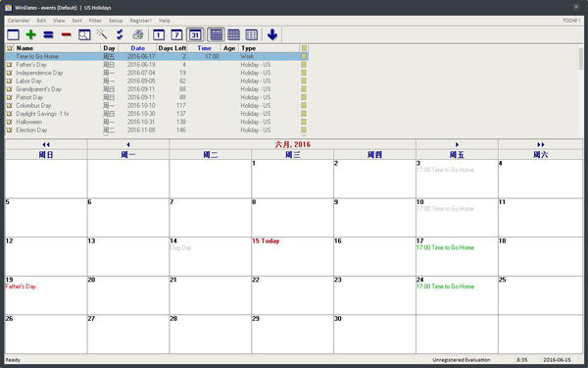588x368 pixels.
Task: Open the find magnifier icon
Action: tap(84, 35)
